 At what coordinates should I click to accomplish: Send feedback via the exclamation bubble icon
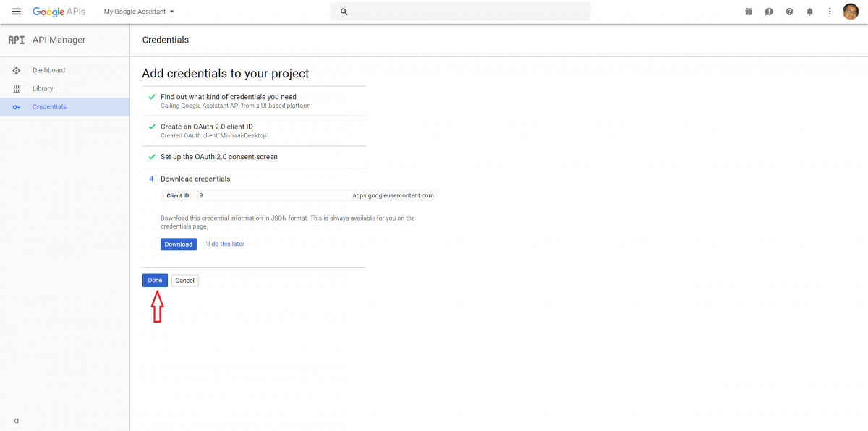click(769, 11)
